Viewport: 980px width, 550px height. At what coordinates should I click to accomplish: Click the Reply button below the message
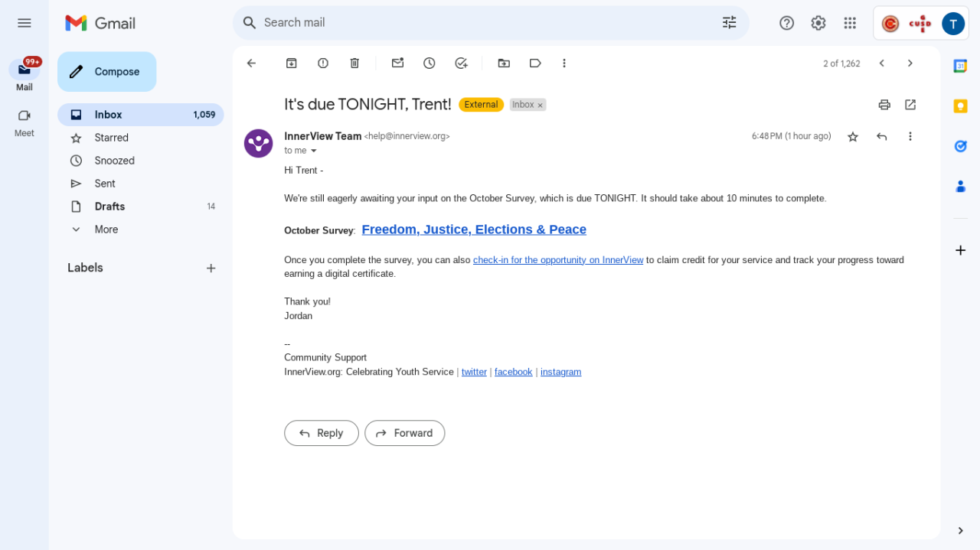322,433
